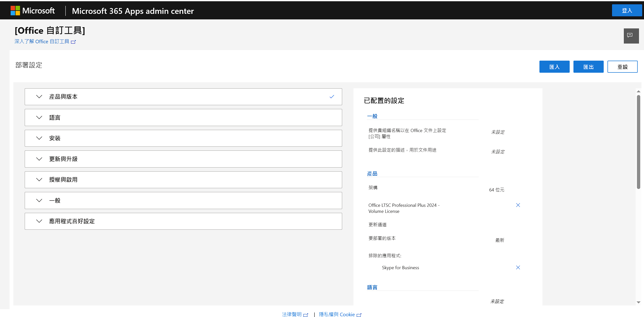Screen dimensions: 644x317
Task: Click the 安裝 section title text
Action: pos(55,138)
